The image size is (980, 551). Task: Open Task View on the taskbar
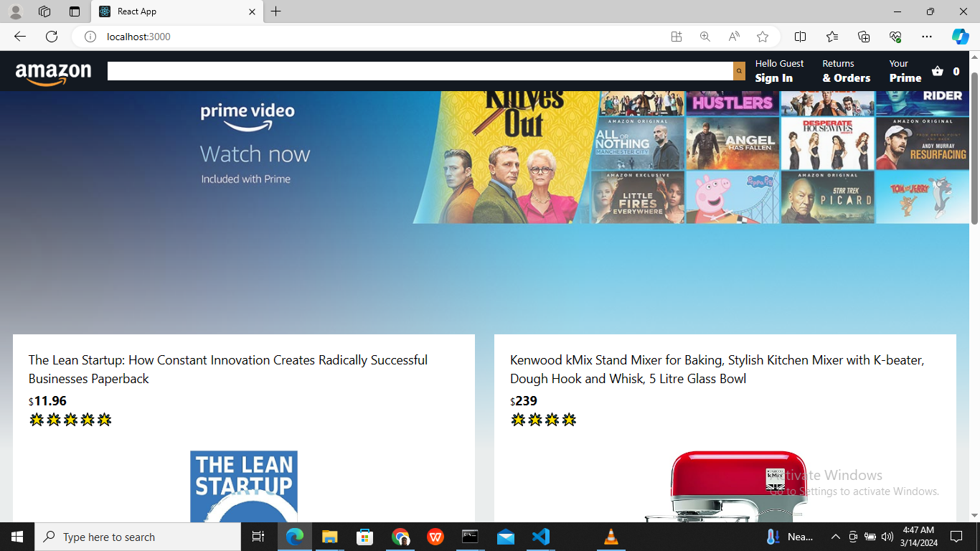click(x=258, y=537)
